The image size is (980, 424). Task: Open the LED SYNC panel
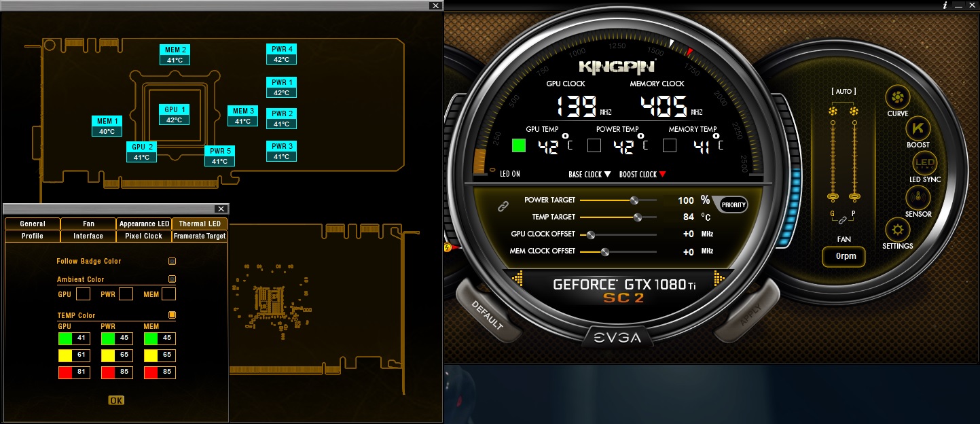[x=925, y=163]
